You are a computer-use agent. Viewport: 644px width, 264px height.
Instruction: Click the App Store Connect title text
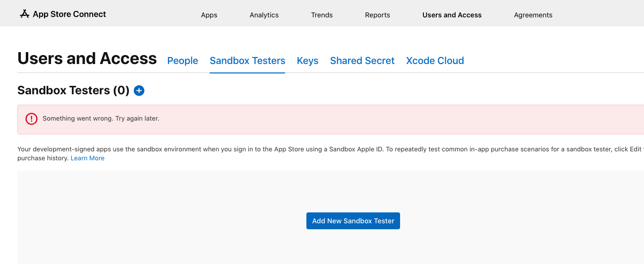coord(69,14)
